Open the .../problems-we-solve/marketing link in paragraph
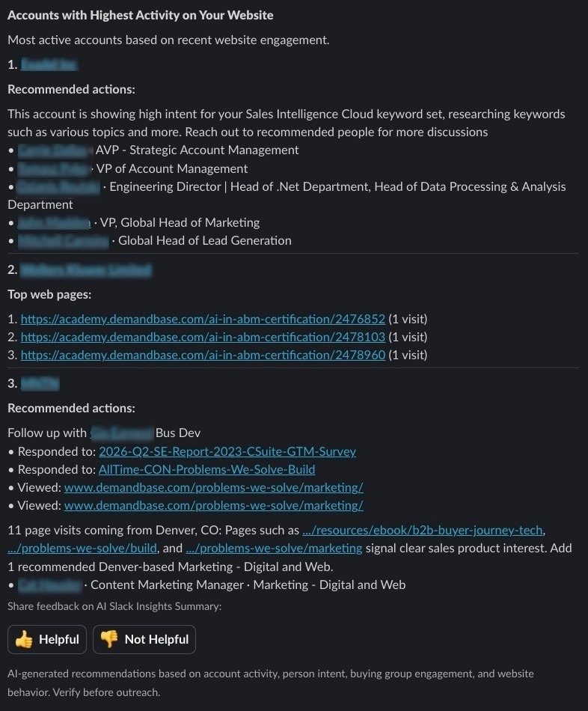Image resolution: width=588 pixels, height=711 pixels. (x=274, y=548)
